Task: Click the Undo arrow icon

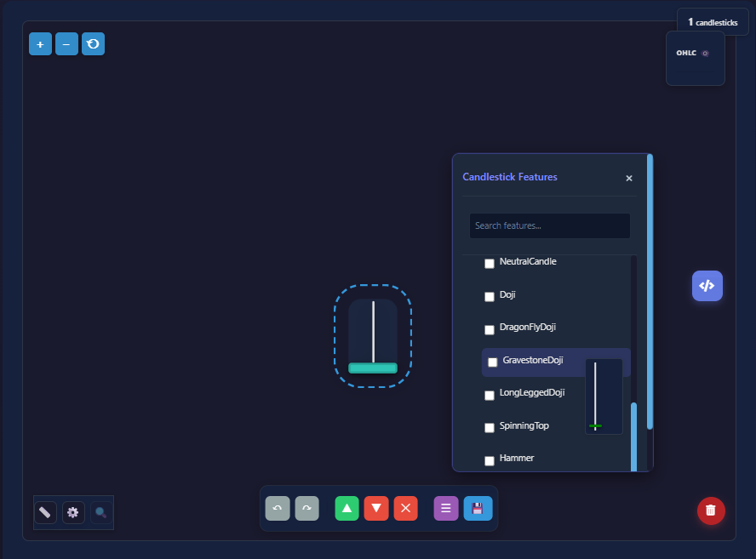Action: [x=277, y=508]
